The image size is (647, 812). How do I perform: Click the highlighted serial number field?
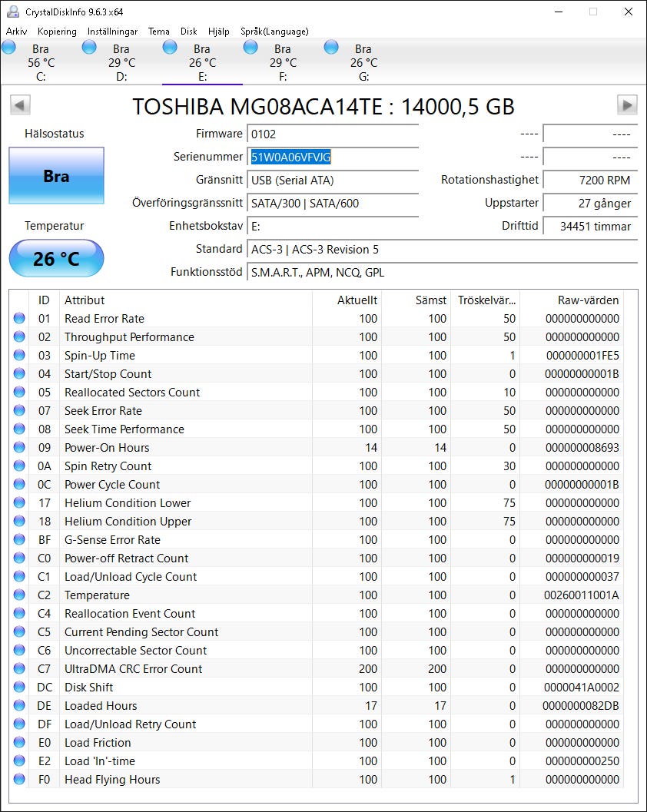point(291,157)
